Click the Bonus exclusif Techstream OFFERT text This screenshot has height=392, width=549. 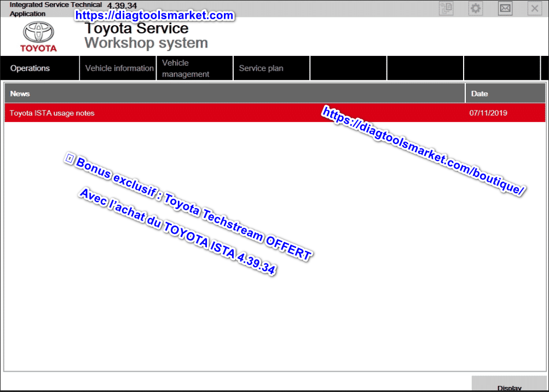click(189, 208)
